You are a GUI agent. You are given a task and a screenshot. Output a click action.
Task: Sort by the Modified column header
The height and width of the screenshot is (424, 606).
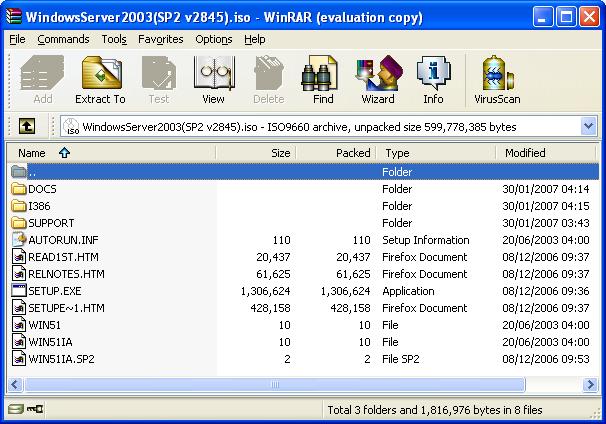coord(545,153)
